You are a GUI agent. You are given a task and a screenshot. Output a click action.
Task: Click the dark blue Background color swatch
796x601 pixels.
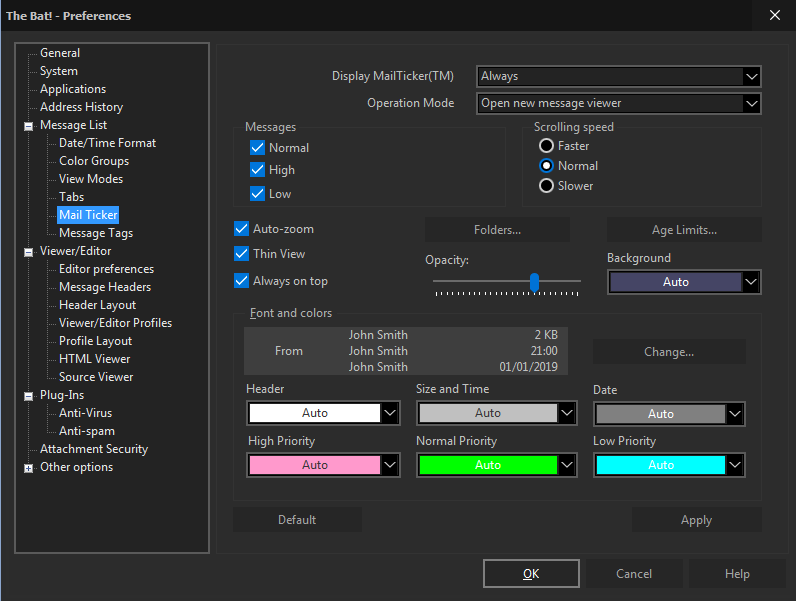676,282
